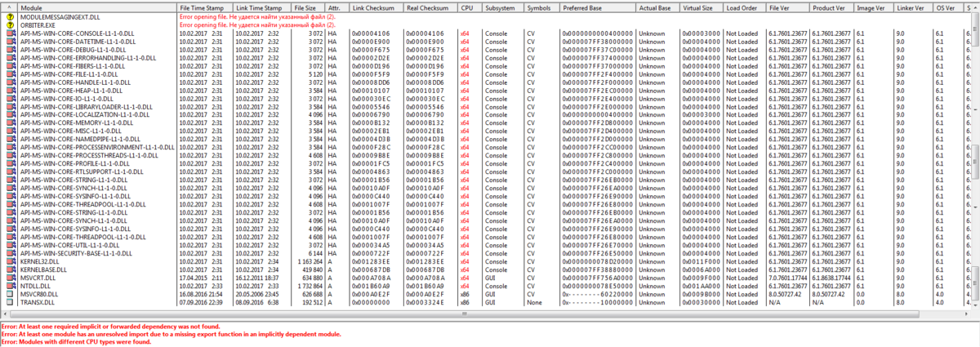Screen dimensions: 980x347
Task: Click the Link Checksum column header
Action: point(376,7)
